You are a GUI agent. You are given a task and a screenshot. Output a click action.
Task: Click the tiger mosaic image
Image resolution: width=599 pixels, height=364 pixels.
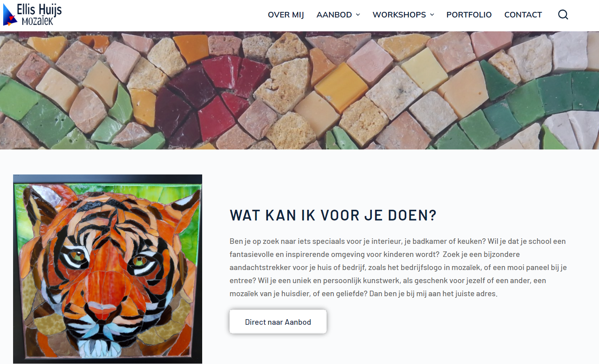[x=107, y=269]
